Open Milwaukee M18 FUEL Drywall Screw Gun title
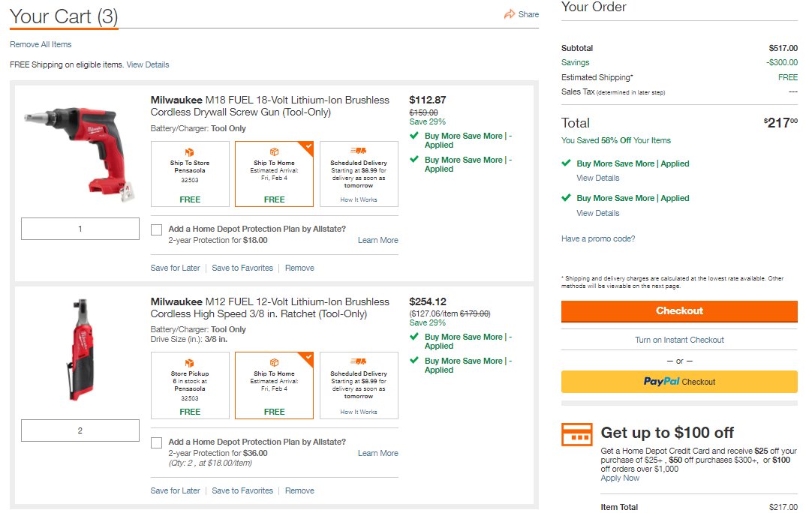The width and height of the screenshot is (812, 513). pyautogui.click(x=270, y=106)
